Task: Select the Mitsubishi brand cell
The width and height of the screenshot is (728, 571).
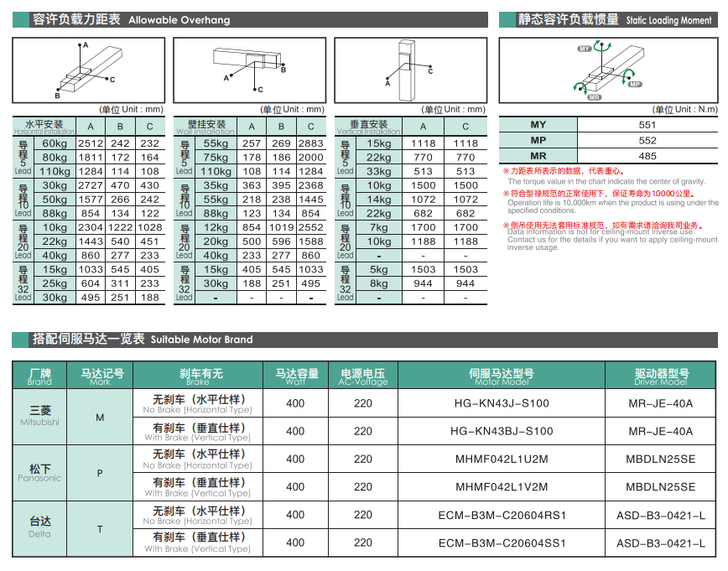Action: (x=39, y=417)
